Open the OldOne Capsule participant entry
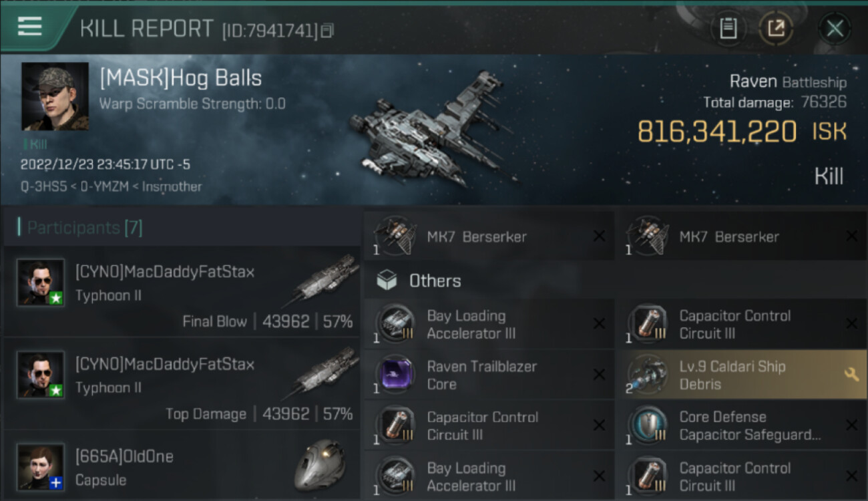 pos(182,468)
